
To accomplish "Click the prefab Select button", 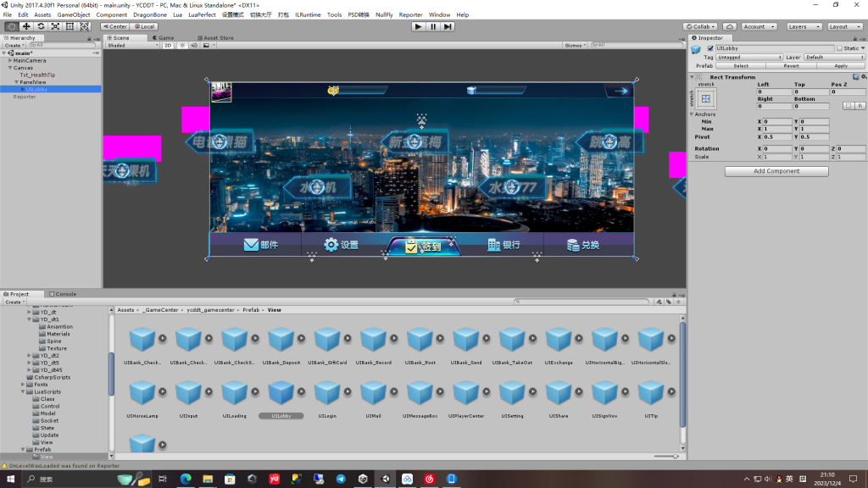I will (x=741, y=66).
